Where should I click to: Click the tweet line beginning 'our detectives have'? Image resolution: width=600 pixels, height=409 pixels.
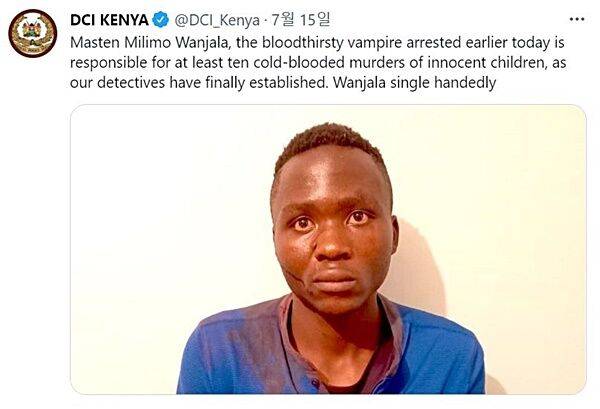click(283, 83)
